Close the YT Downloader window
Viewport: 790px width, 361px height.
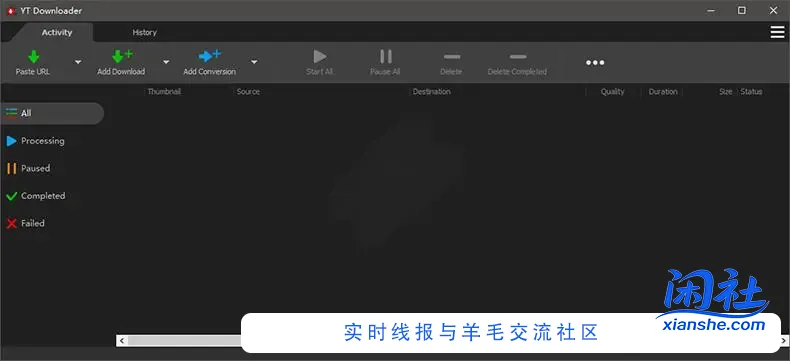[x=773, y=11]
